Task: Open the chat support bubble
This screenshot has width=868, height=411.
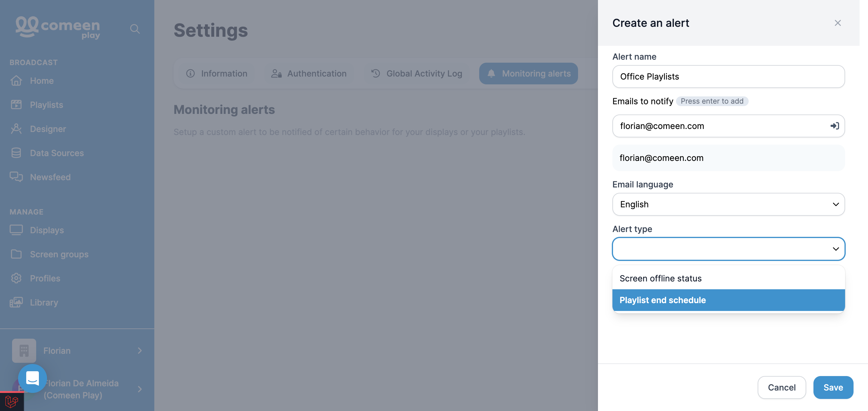Action: coord(33,378)
